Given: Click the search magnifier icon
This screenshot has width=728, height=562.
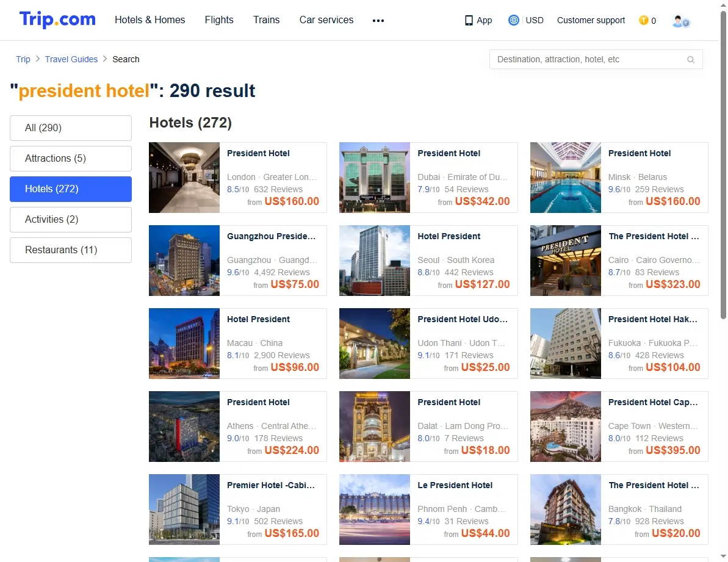Looking at the screenshot, I should pyautogui.click(x=691, y=60).
